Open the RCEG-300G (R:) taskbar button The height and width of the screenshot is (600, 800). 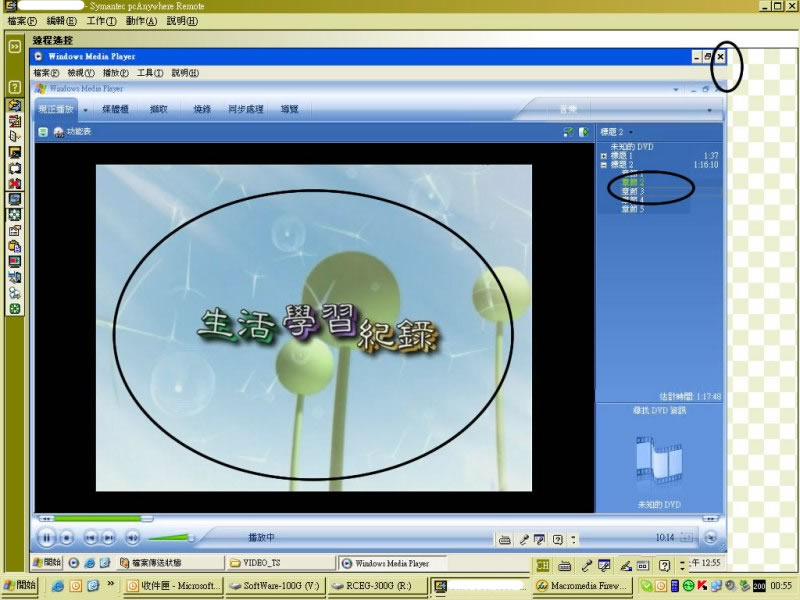pyautogui.click(x=378, y=586)
